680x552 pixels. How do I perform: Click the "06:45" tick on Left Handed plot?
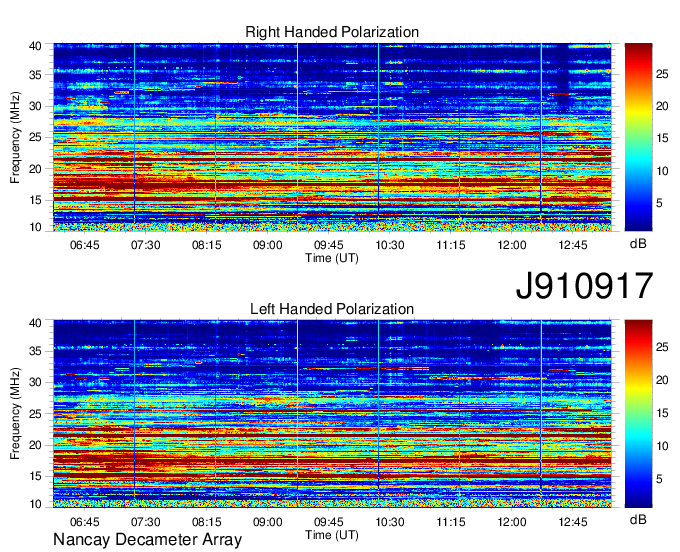[85, 522]
